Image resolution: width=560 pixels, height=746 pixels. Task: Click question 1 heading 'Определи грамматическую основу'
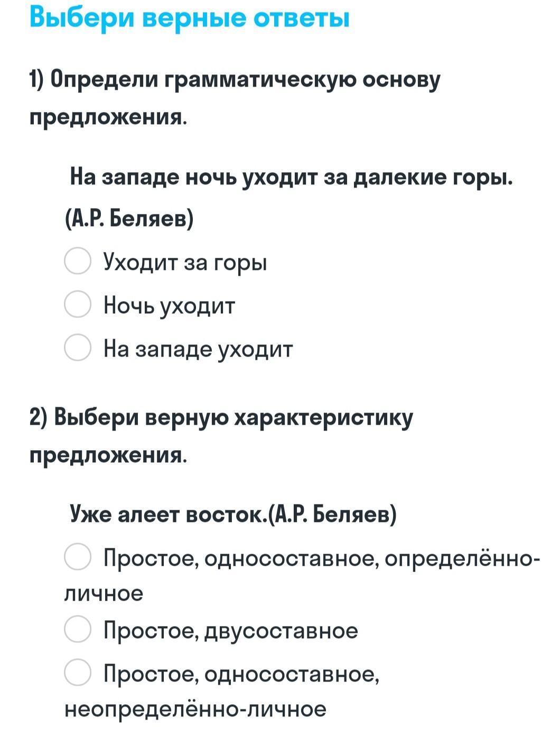[235, 80]
